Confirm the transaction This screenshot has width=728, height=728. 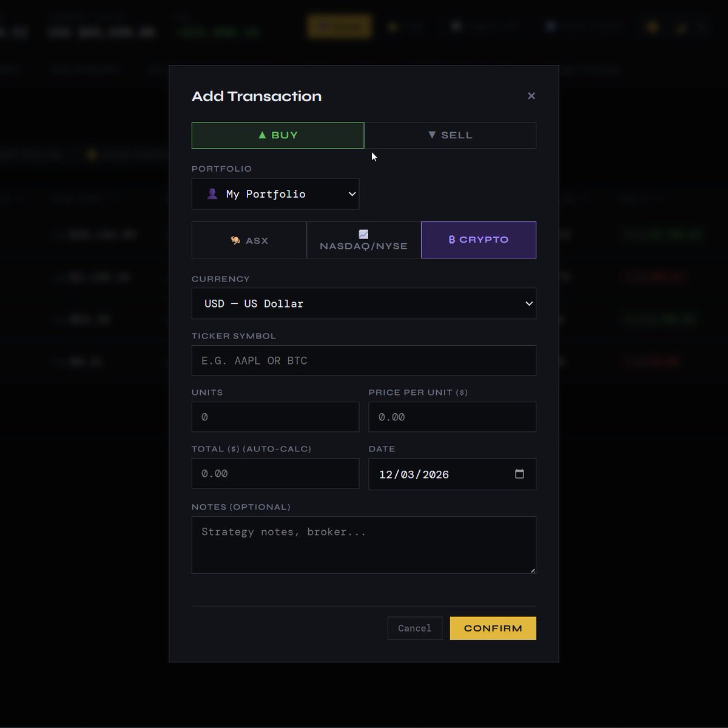coord(493,629)
